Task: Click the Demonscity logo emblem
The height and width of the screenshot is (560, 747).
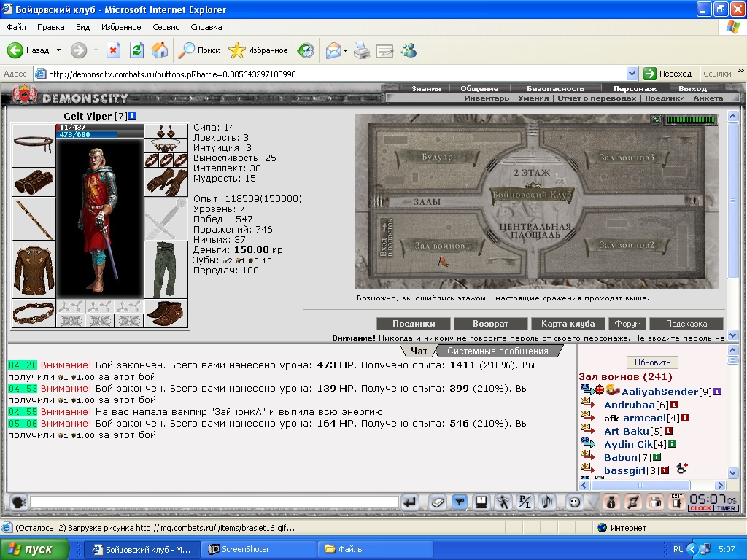Action: 24,94
